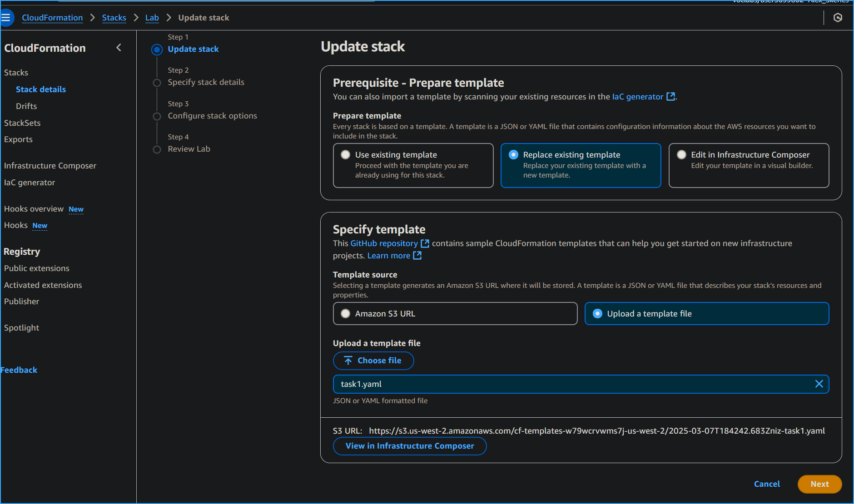Clear task1.yaml using the X icon
The width and height of the screenshot is (854, 504).
point(819,384)
